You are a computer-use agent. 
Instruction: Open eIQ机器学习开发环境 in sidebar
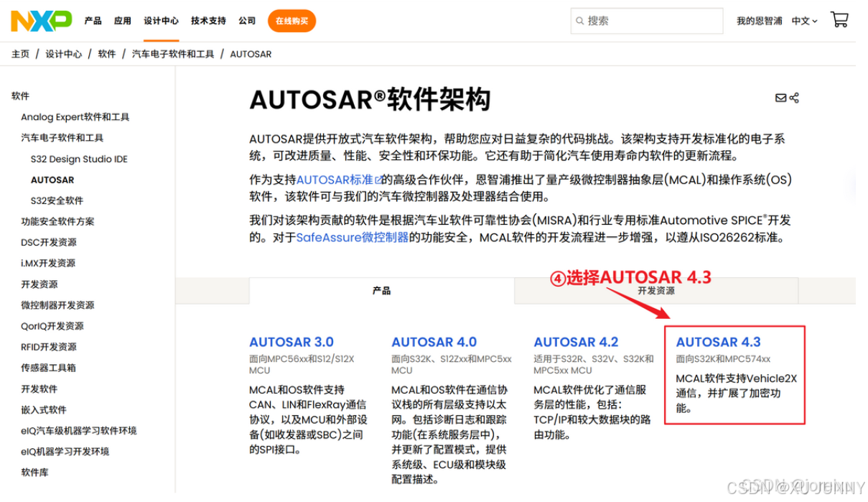coord(65,451)
